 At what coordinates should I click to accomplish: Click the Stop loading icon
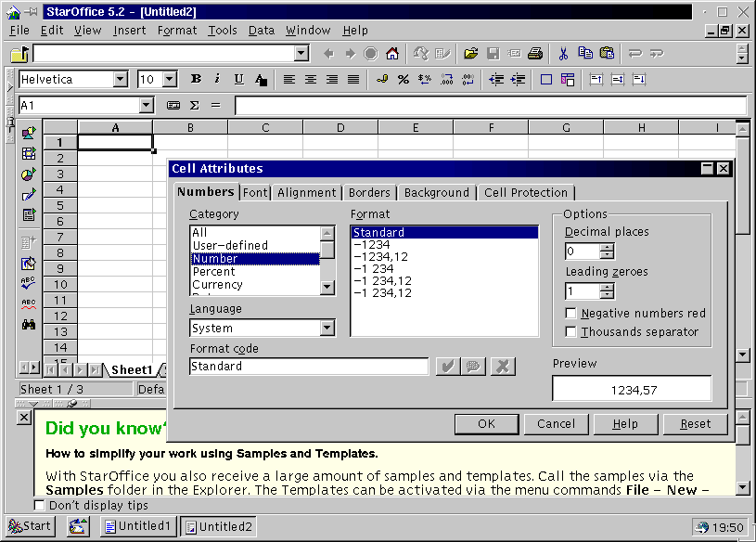pos(371,53)
